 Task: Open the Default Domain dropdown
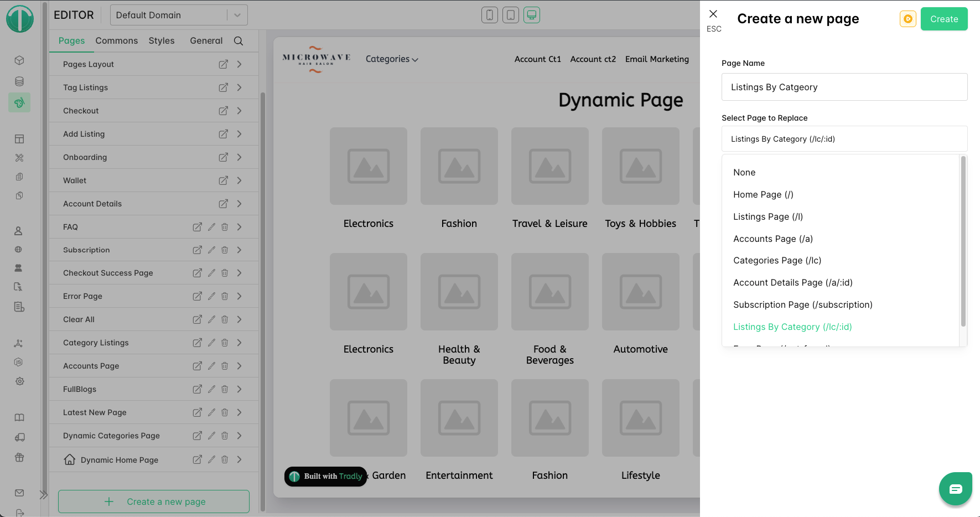[x=178, y=15]
